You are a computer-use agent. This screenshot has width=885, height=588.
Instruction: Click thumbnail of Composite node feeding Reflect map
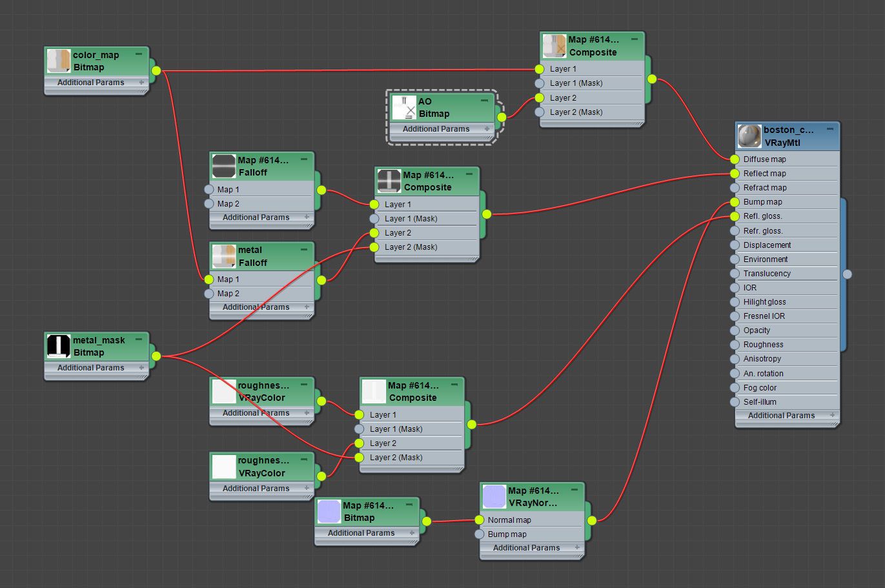click(389, 181)
